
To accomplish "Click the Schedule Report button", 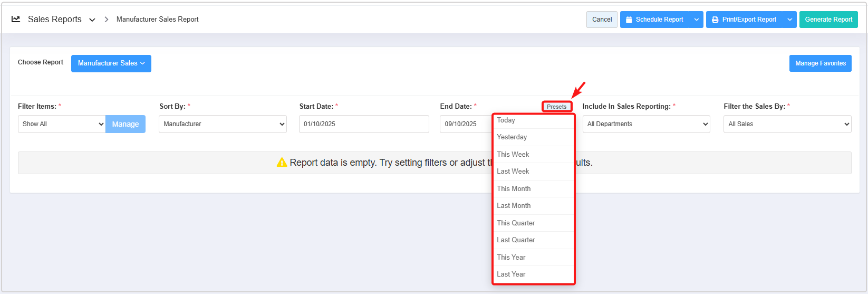I will click(654, 20).
